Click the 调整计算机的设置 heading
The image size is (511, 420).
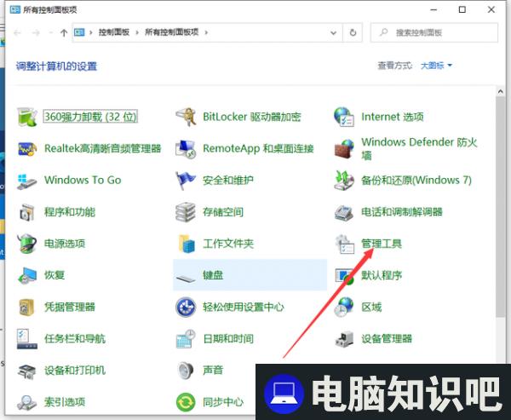[x=56, y=66]
